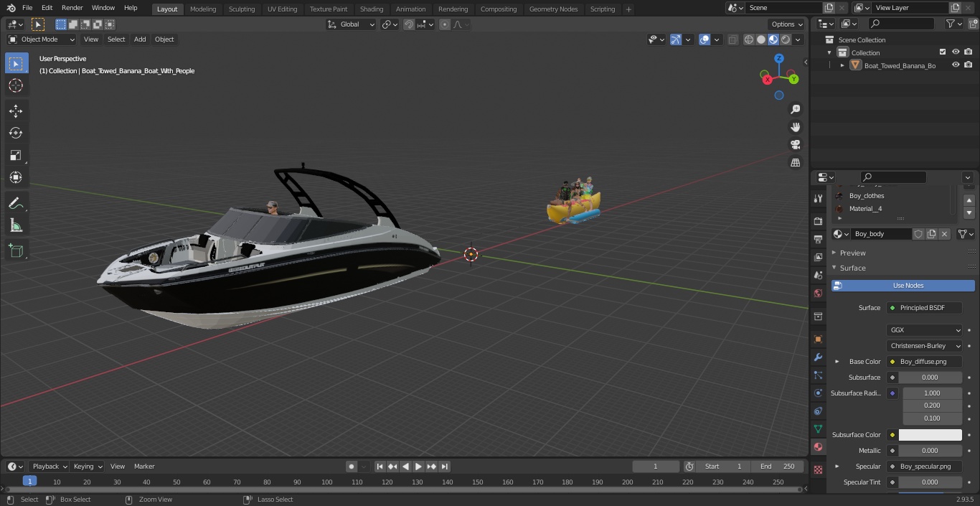Click the pan hand icon in the viewport
Image resolution: width=980 pixels, height=506 pixels.
pos(795,127)
